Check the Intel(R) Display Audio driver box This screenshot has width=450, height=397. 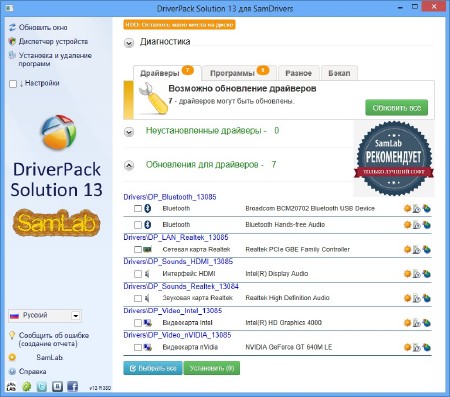coord(138,274)
